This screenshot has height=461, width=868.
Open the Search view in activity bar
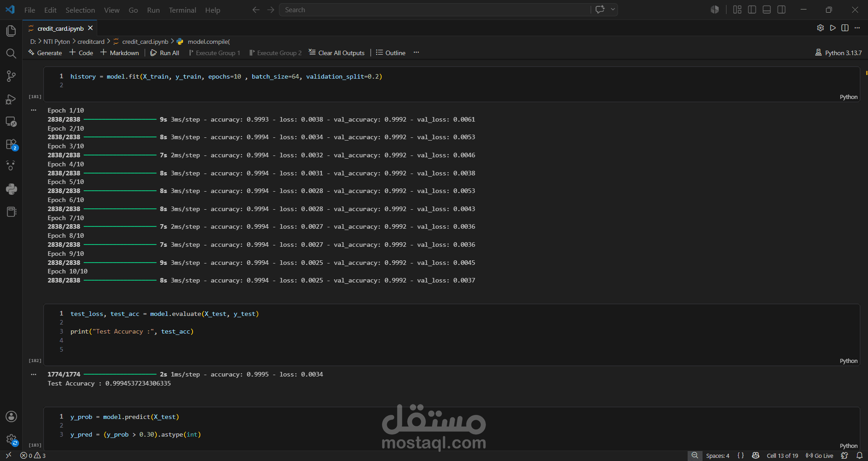click(11, 53)
